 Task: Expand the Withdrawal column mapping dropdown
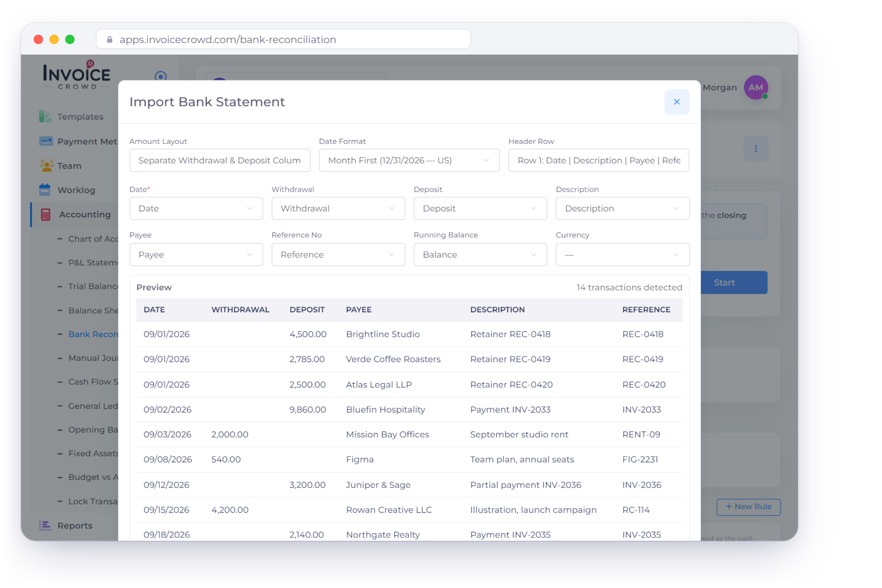(x=339, y=208)
